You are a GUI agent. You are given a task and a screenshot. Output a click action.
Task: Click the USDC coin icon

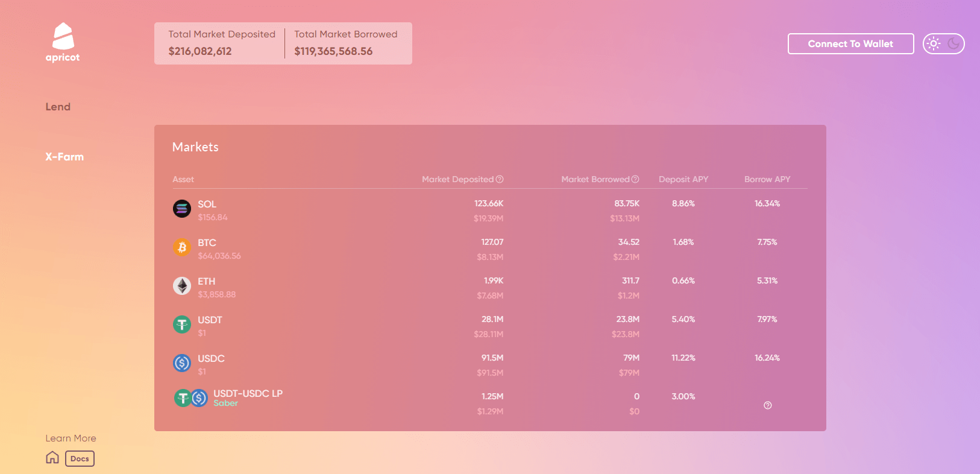(182, 363)
